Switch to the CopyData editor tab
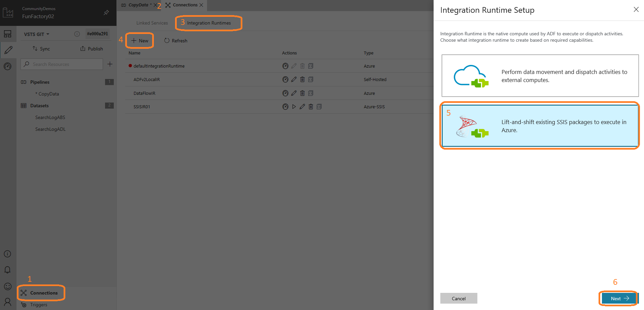 138,5
